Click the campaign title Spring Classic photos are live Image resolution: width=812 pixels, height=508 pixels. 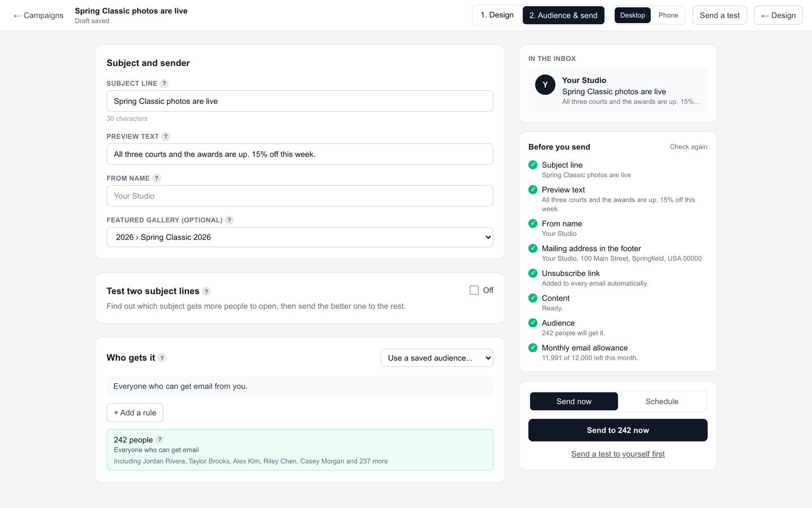coord(131,11)
